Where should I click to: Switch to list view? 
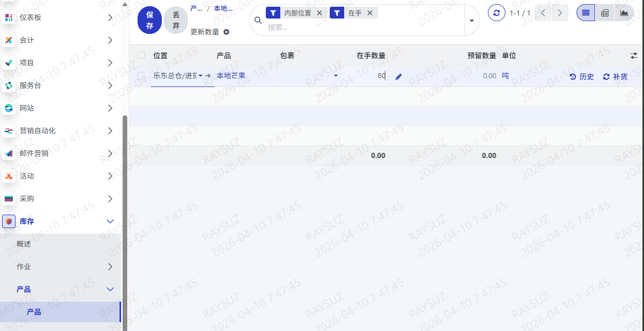click(586, 13)
